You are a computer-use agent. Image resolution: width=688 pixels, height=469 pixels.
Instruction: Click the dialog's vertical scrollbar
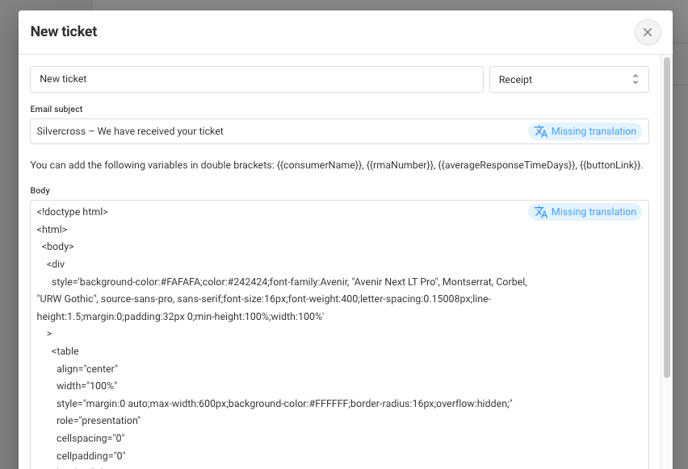click(666, 217)
